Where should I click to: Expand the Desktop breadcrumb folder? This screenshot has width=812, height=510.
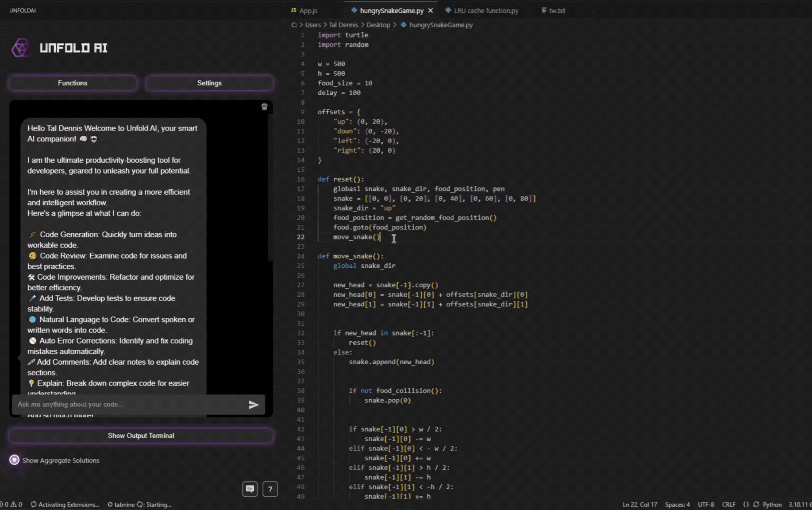click(378, 25)
